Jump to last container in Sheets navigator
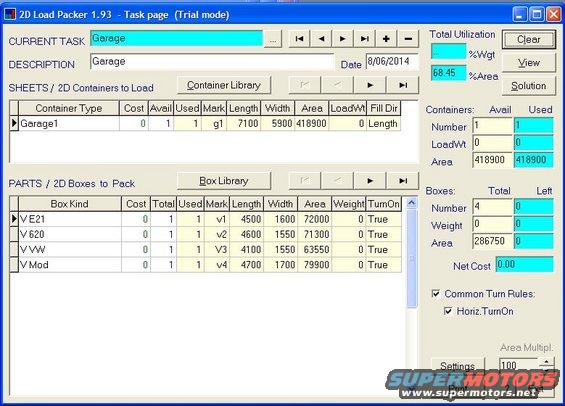This screenshot has height=406, width=565. [x=403, y=85]
